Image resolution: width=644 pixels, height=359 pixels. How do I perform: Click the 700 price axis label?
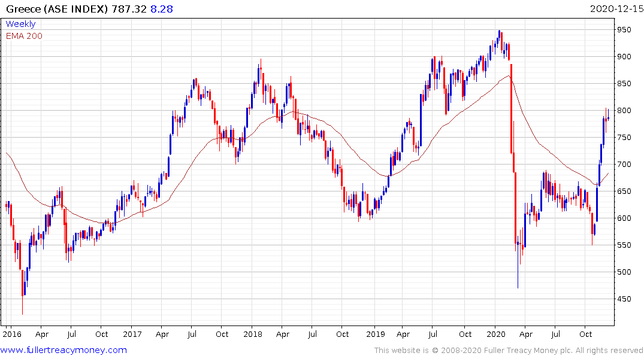(624, 164)
